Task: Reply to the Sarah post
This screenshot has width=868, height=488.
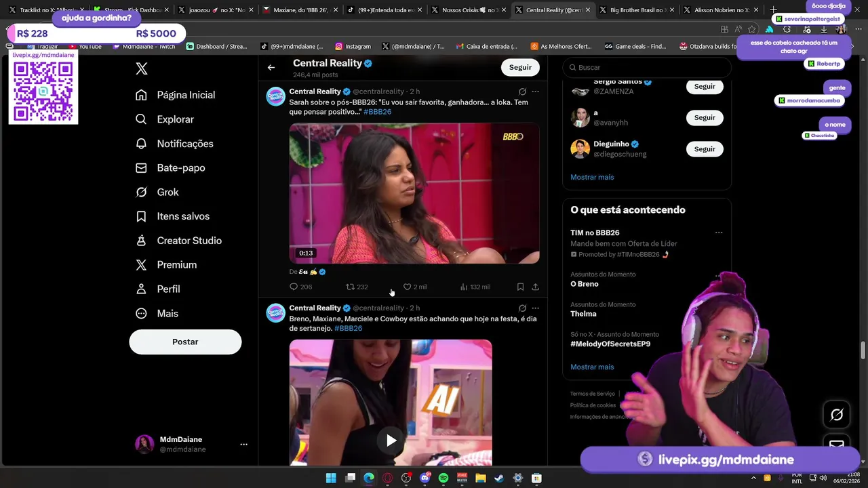Action: click(x=300, y=287)
